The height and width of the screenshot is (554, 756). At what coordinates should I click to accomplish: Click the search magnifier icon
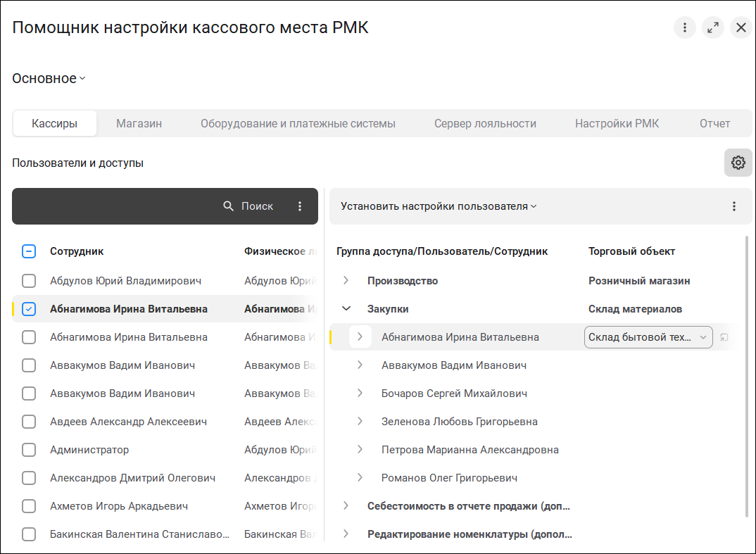click(228, 206)
